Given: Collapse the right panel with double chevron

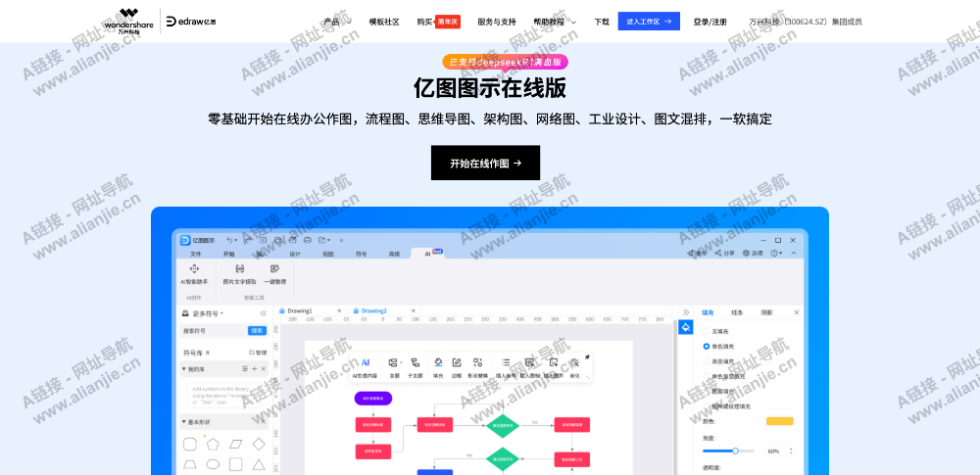Looking at the screenshot, I should 686,311.
